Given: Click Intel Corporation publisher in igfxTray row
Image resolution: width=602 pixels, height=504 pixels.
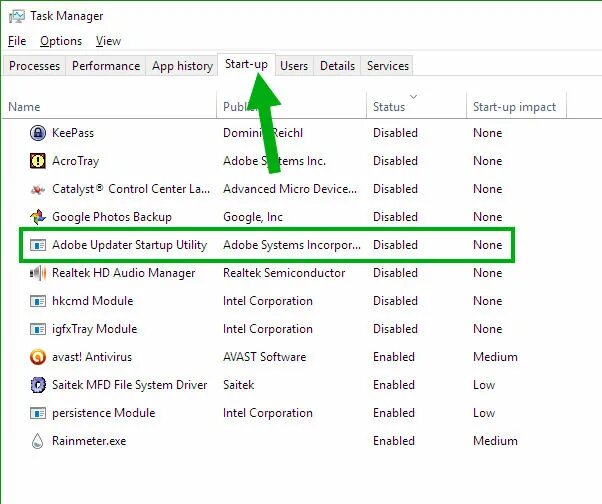Looking at the screenshot, I should tap(268, 329).
